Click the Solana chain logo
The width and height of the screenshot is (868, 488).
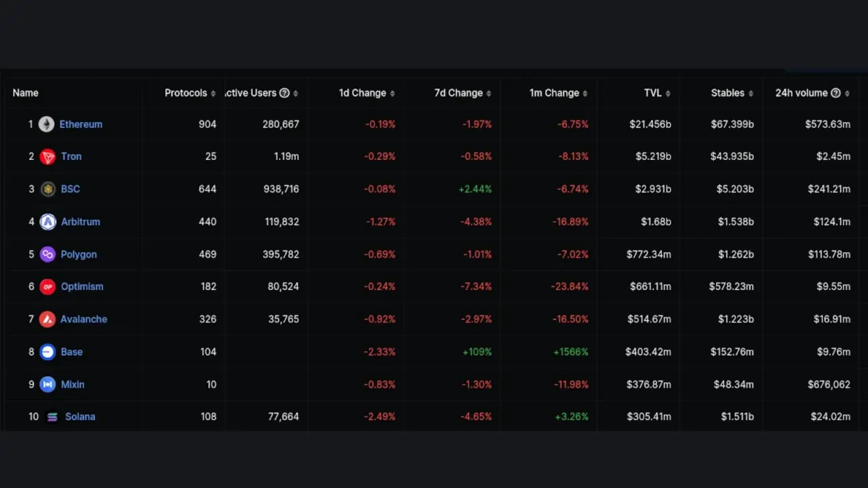pos(52,417)
